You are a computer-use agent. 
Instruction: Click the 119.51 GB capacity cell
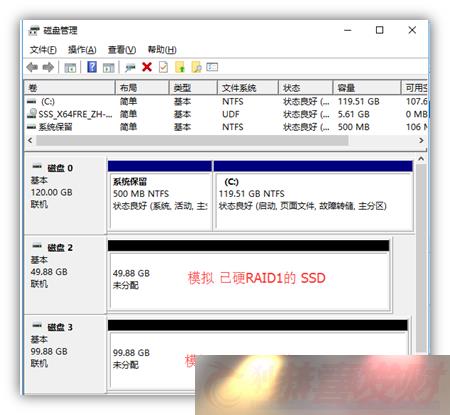pos(359,101)
